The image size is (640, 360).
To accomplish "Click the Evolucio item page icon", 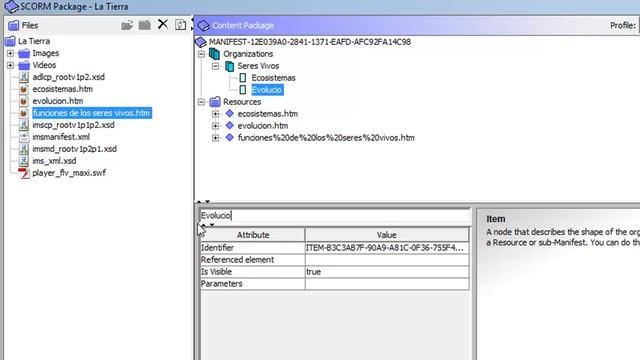I will click(x=243, y=89).
